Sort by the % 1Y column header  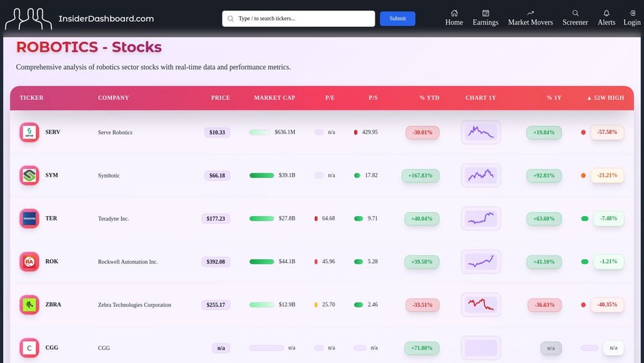(554, 98)
